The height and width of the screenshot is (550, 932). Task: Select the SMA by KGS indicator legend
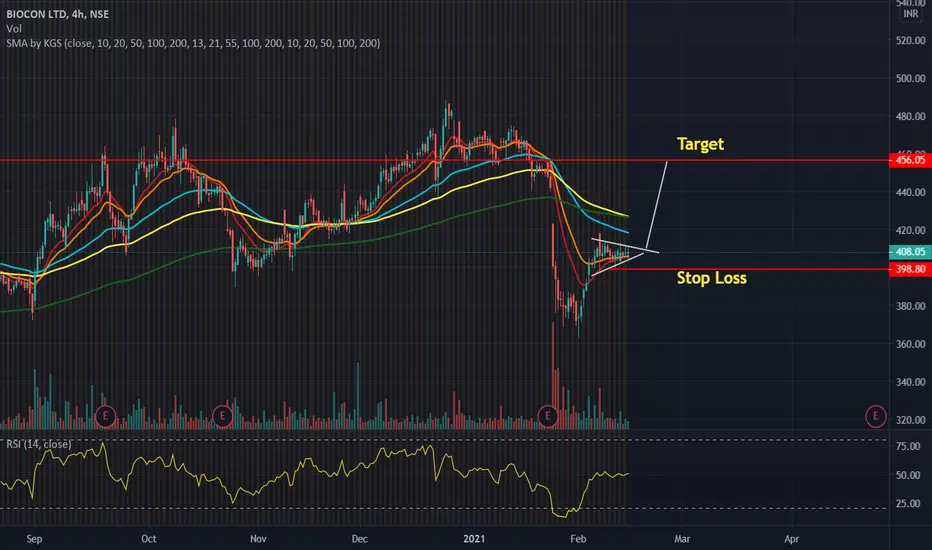[193, 43]
